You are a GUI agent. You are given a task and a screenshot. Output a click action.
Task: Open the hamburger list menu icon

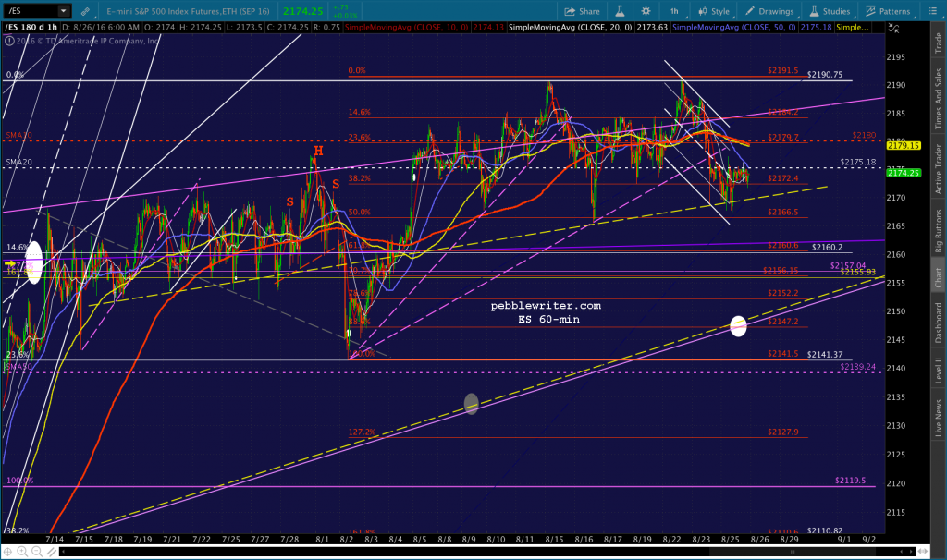[x=932, y=11]
